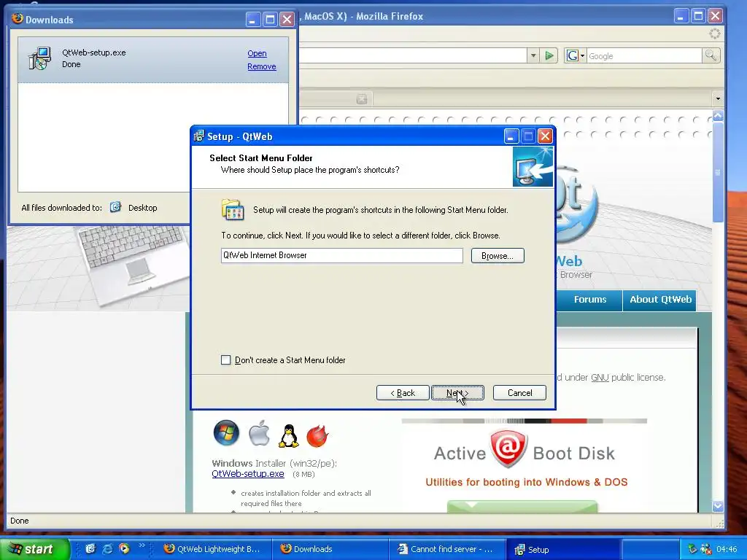
Task: Open the Google search engine dropdown
Action: 576,55
